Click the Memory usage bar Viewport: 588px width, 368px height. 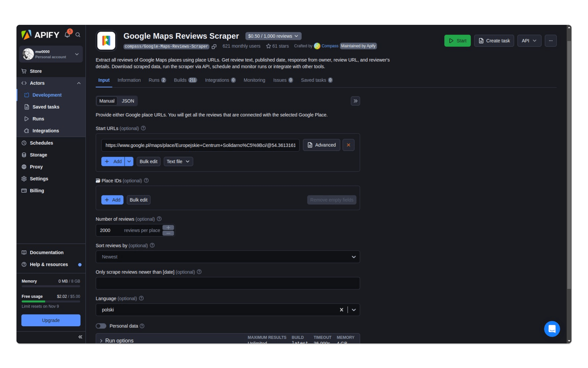point(51,286)
